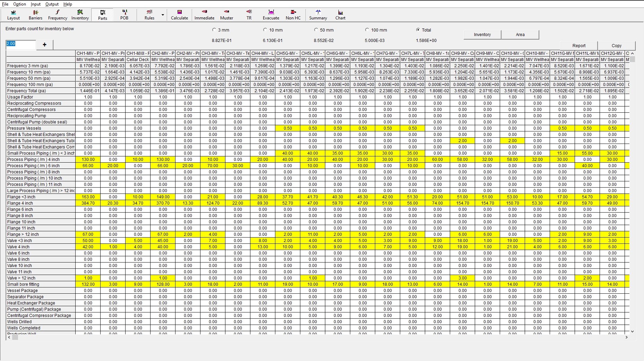Click the Area button
Viewport: 644px width, 361px height.
pyautogui.click(x=520, y=35)
